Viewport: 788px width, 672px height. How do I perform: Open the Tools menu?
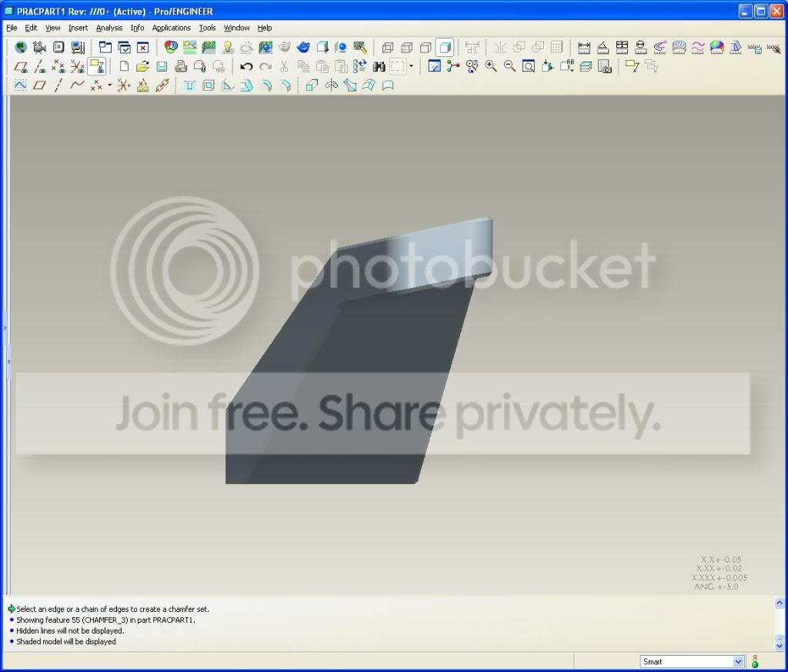point(207,28)
